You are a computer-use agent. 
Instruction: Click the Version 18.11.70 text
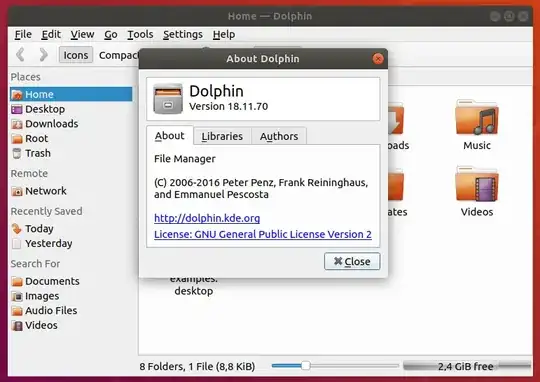tap(229, 106)
